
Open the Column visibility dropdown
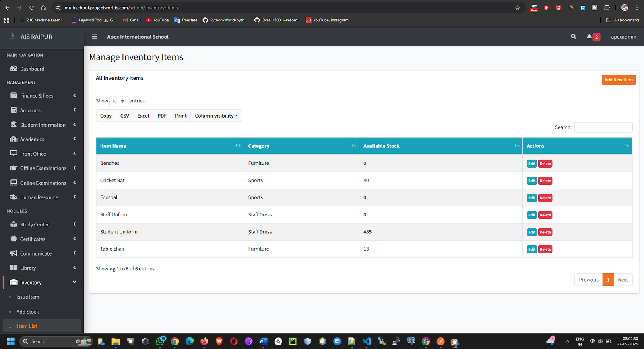pyautogui.click(x=216, y=116)
